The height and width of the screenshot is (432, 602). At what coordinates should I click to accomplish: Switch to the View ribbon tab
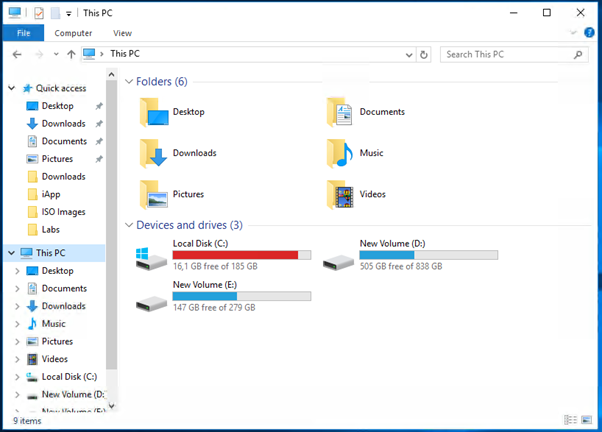(x=122, y=33)
